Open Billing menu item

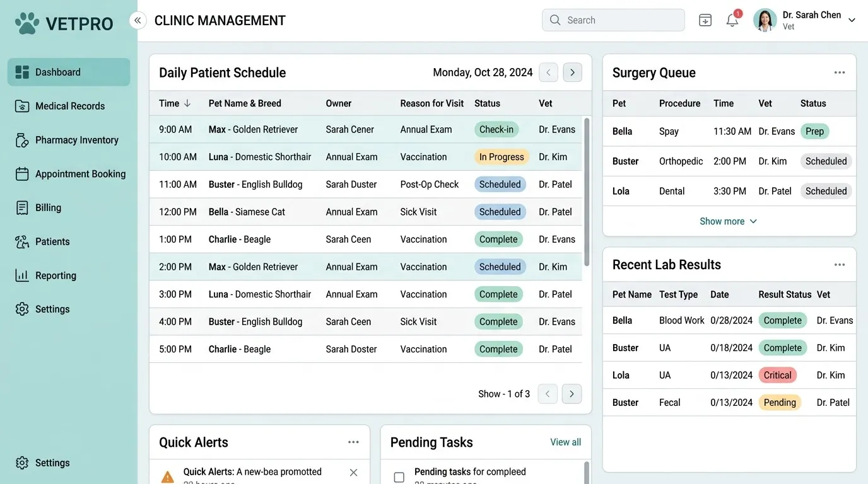(x=69, y=207)
